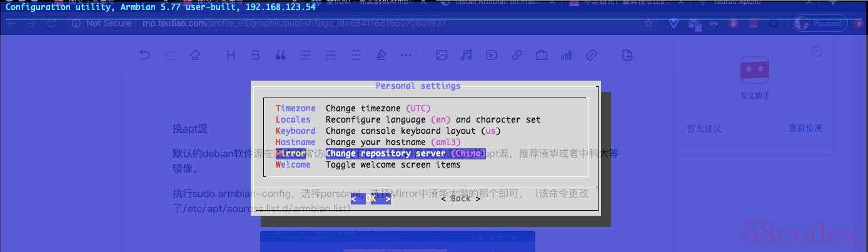Reload the browser page
The width and height of the screenshot is (868, 252).
tap(52, 23)
